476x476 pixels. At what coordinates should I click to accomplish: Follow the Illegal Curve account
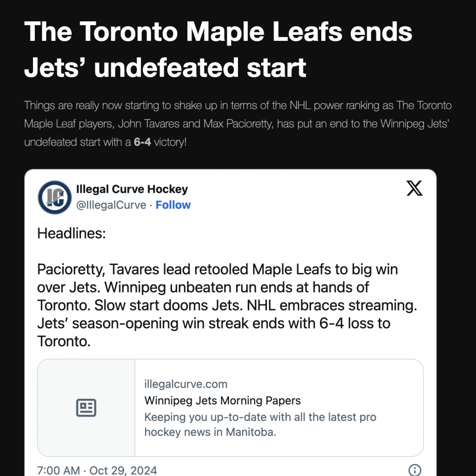[173, 205]
